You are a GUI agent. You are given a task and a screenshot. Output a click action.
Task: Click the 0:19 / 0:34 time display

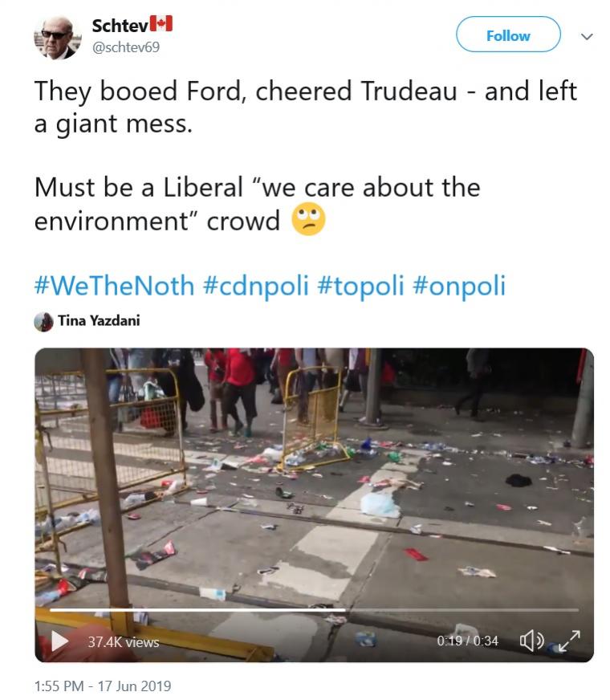pyautogui.click(x=468, y=641)
